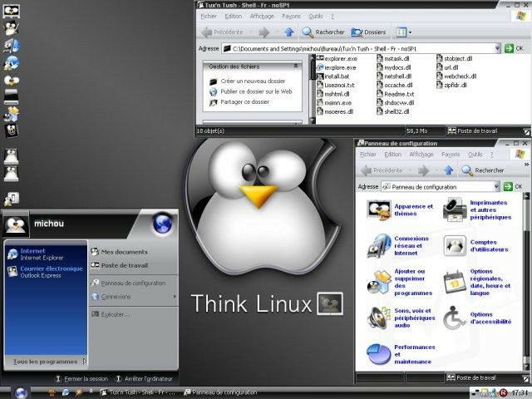Expand Tous les programmes
Screen dimensions: 532x399
tap(50, 362)
